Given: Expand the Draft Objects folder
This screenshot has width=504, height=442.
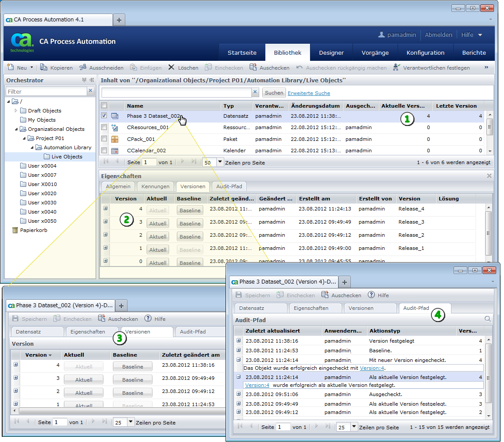Looking at the screenshot, I should pos(16,111).
